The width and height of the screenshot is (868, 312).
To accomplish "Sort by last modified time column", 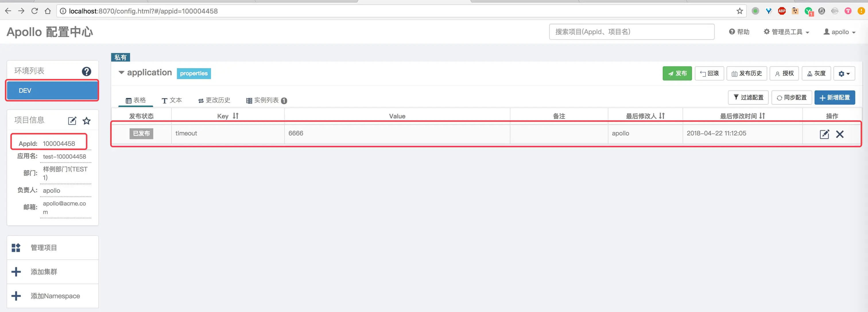I will (762, 116).
